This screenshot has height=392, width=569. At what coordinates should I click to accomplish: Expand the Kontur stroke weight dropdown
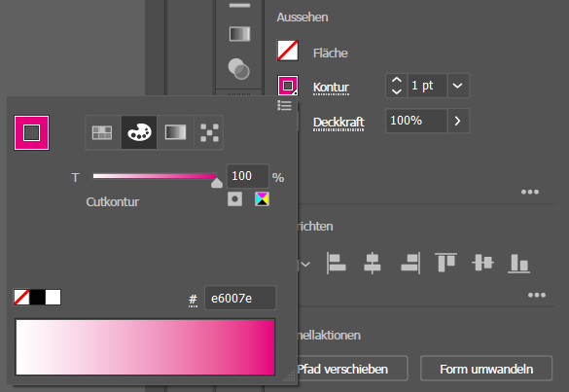click(458, 86)
